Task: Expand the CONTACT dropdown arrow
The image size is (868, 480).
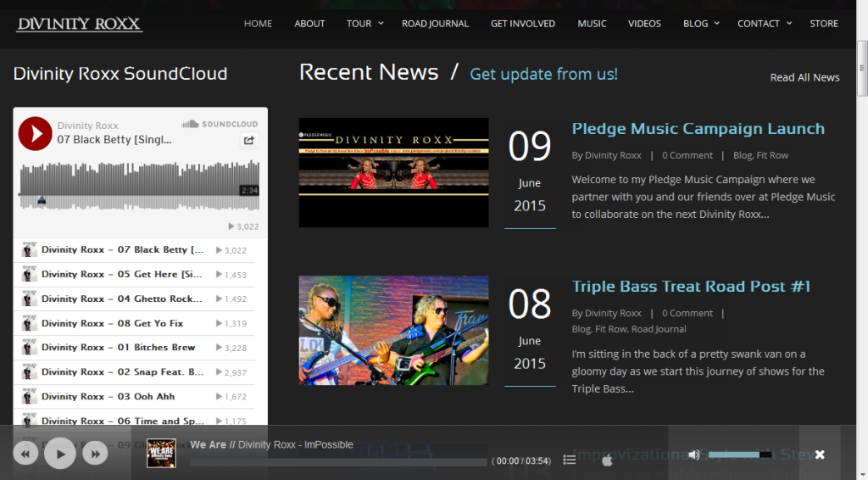Action: pos(789,23)
